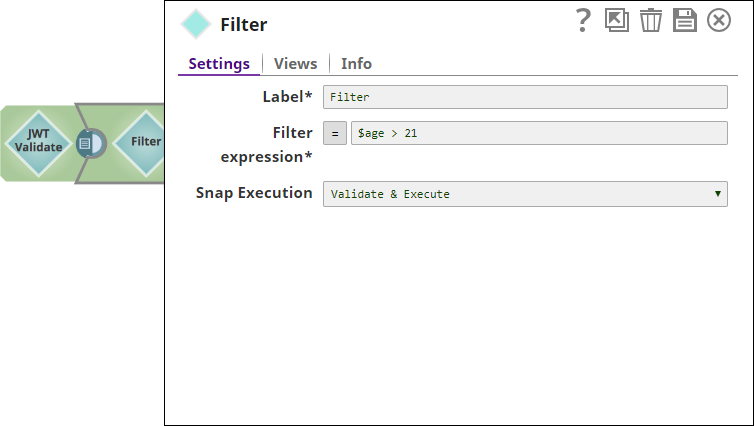This screenshot has height=426, width=754.
Task: Click into the Label text field
Action: tap(525, 97)
